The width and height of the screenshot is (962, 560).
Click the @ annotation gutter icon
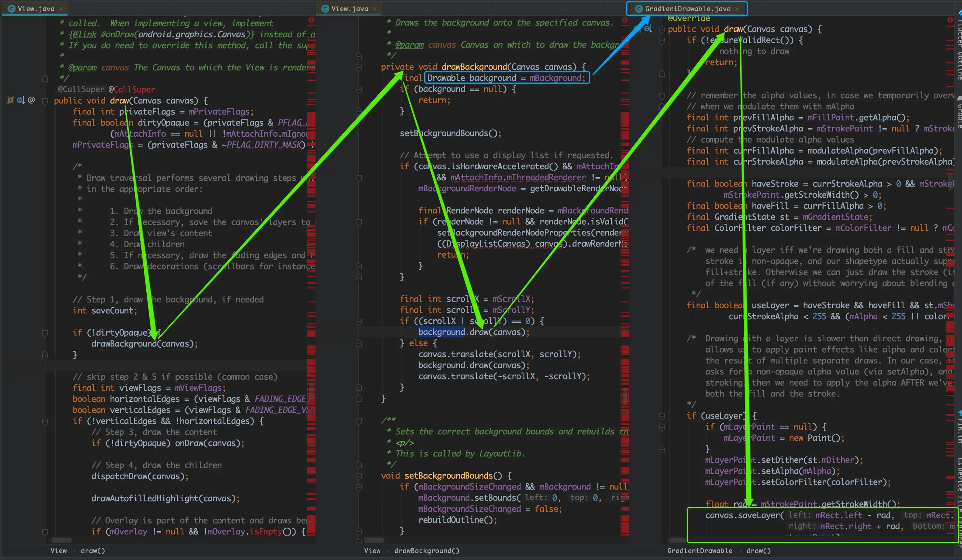(32, 100)
